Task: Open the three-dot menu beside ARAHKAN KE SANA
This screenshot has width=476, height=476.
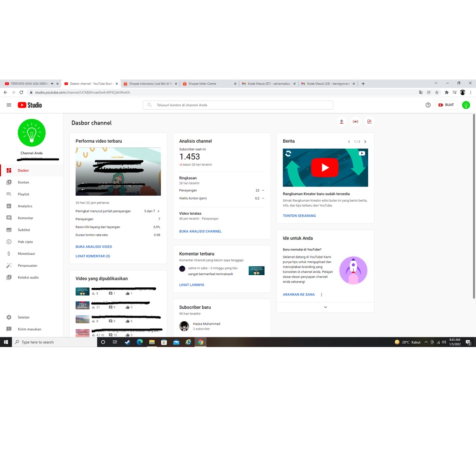Action: 321,294
